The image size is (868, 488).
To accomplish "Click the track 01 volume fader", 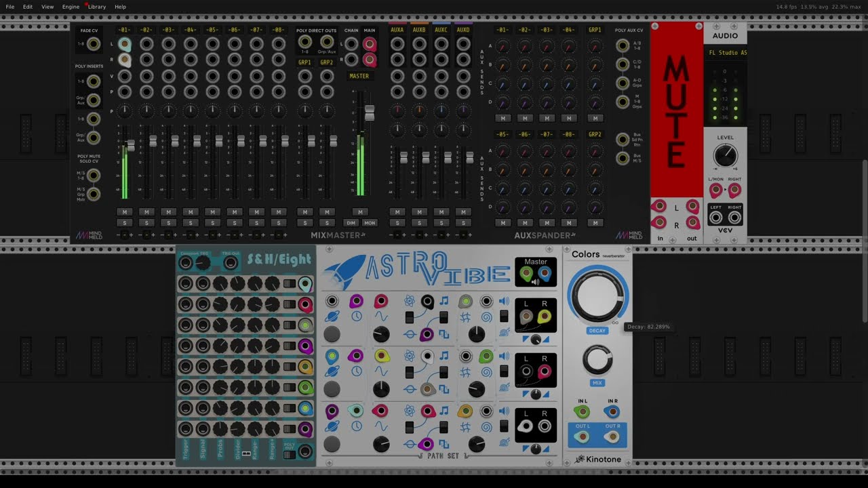I will pos(130,145).
